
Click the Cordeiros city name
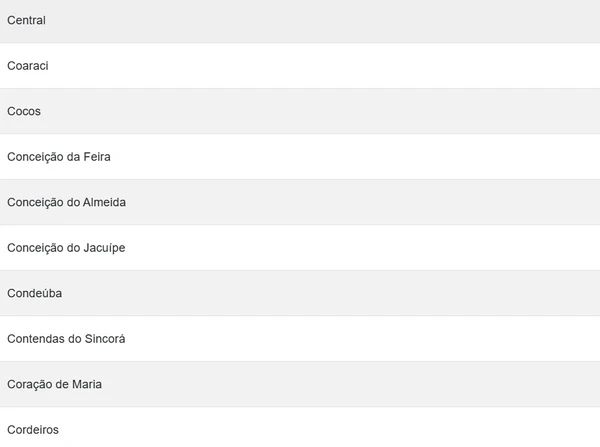(33, 430)
